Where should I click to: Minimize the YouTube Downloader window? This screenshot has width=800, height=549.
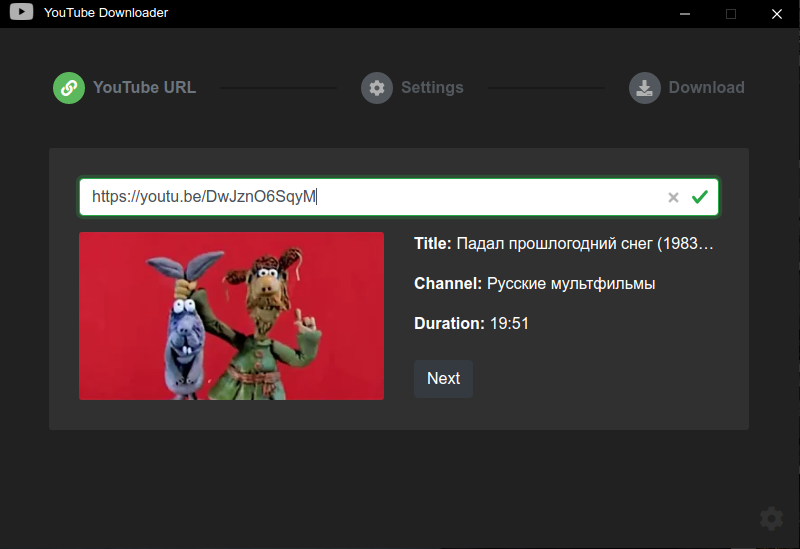point(685,14)
